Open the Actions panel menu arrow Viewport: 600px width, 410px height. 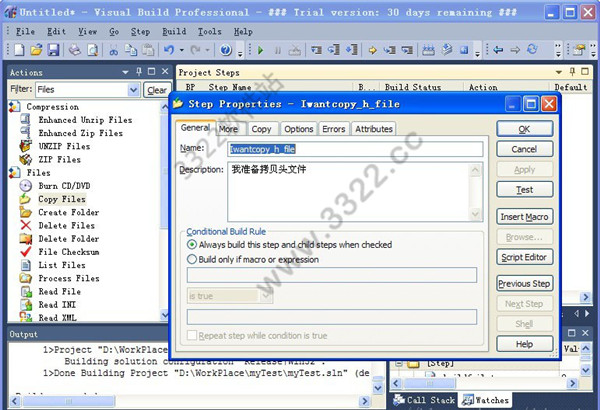pyautogui.click(x=125, y=72)
